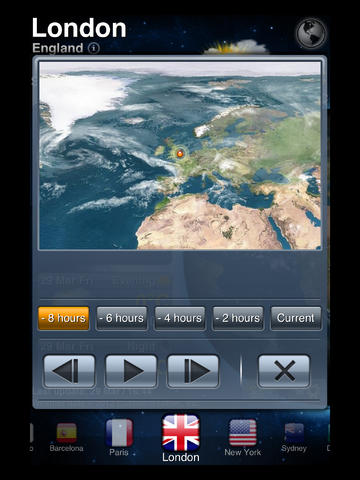Step back one frame
The image size is (360, 480).
click(69, 371)
